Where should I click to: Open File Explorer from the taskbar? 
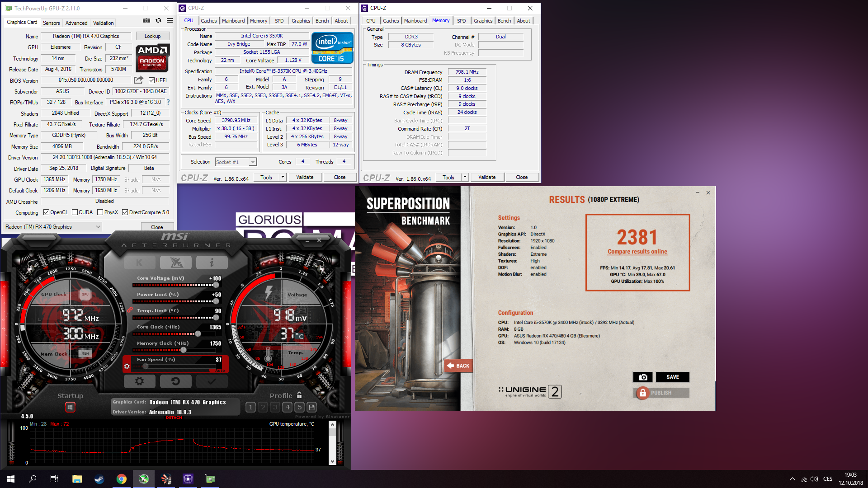77,479
